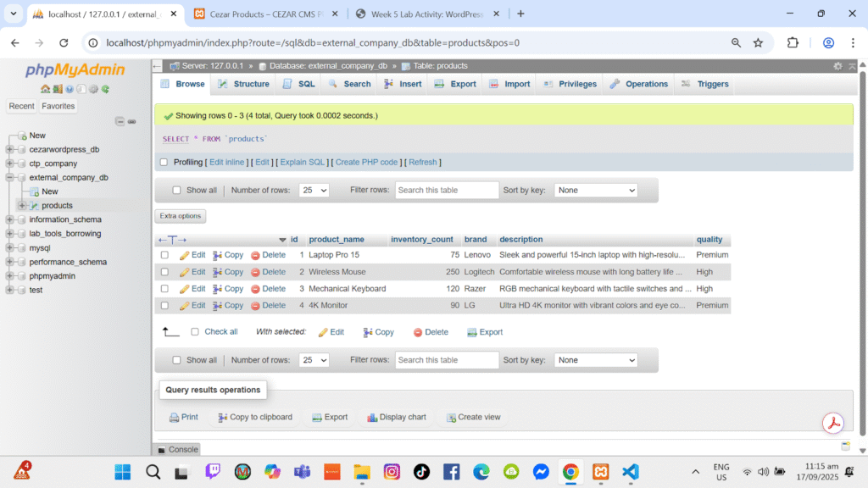Select the 4K Monitor row checkbox
Screen dimensions: 868x488
coord(164,305)
